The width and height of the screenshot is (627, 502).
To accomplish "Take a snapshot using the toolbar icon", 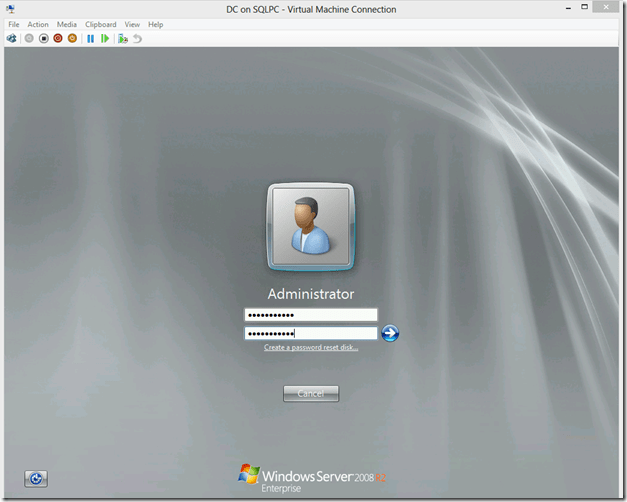I will click(123, 38).
